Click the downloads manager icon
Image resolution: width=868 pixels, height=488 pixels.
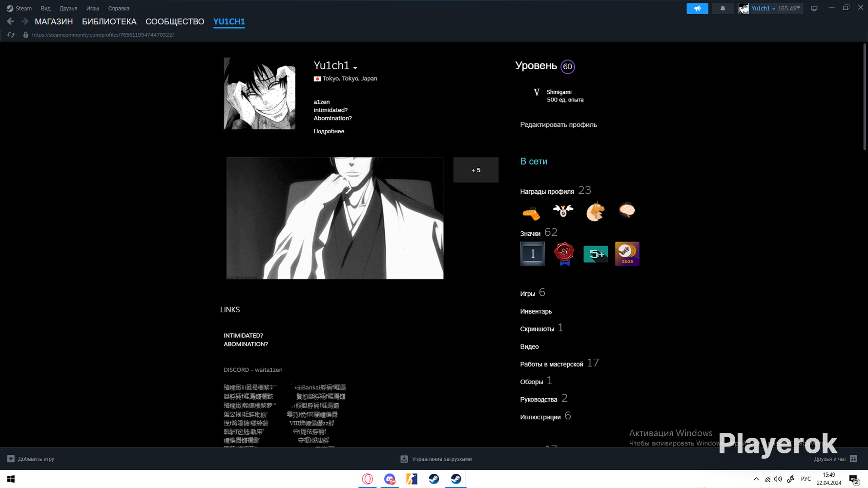pos(404,459)
